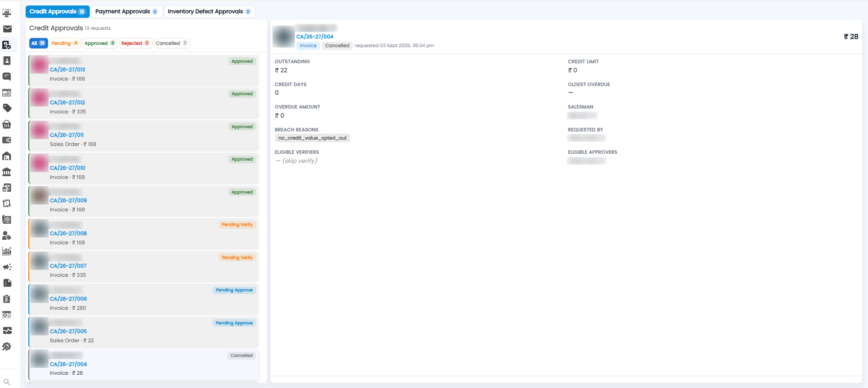Filter list by Rejected requests
Viewport: 868px width, 388px height.
coord(136,43)
